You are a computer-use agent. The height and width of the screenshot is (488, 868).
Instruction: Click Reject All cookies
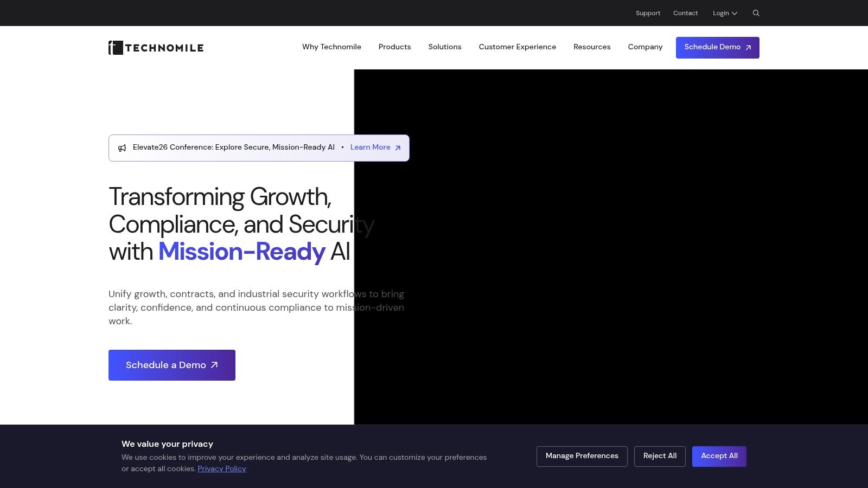click(x=660, y=456)
